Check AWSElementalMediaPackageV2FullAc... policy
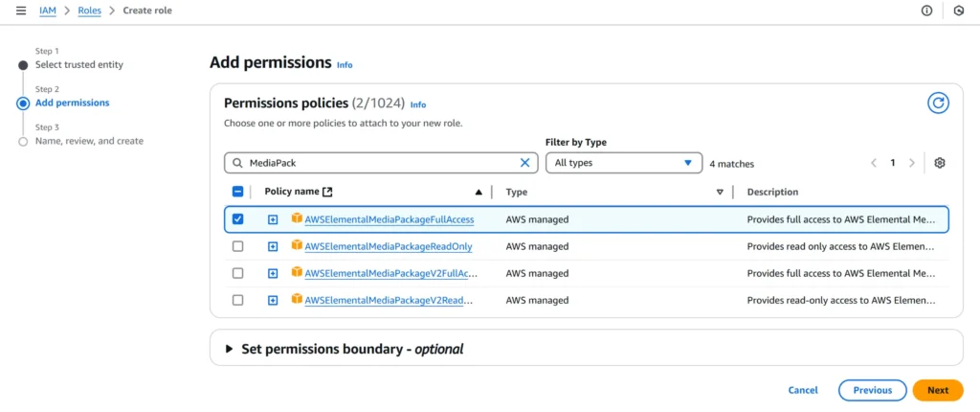Viewport: 980px width, 412px height. (x=237, y=274)
